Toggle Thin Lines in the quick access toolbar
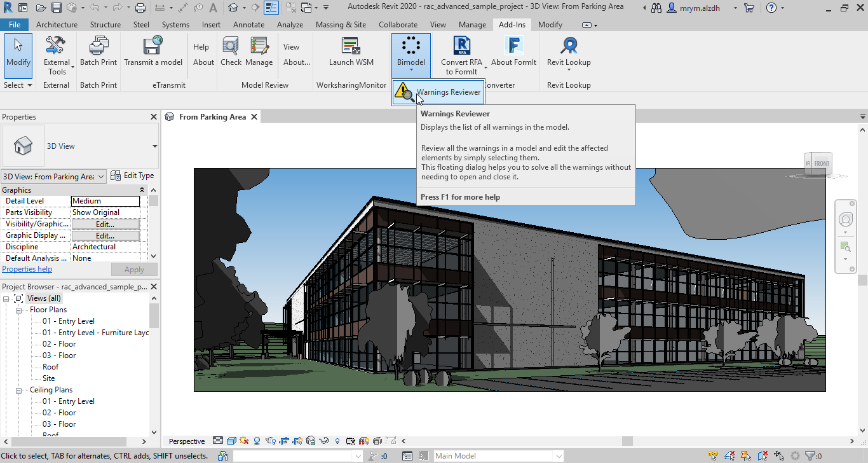 (x=271, y=8)
